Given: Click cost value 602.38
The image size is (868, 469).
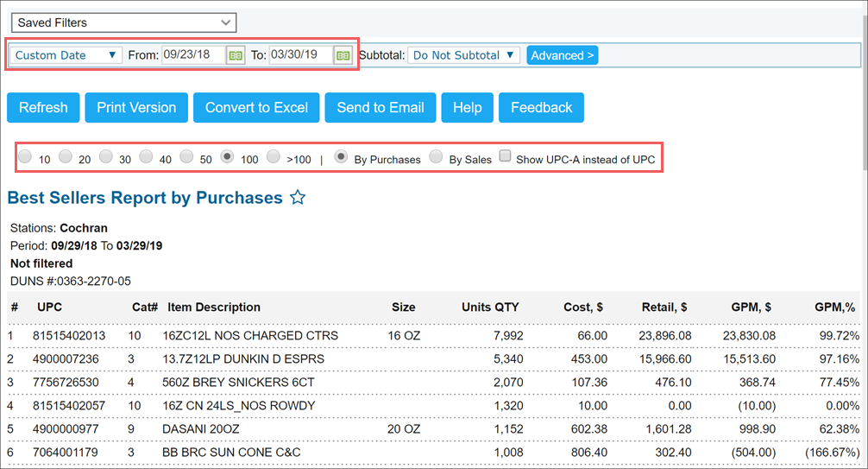Looking at the screenshot, I should [589, 429].
